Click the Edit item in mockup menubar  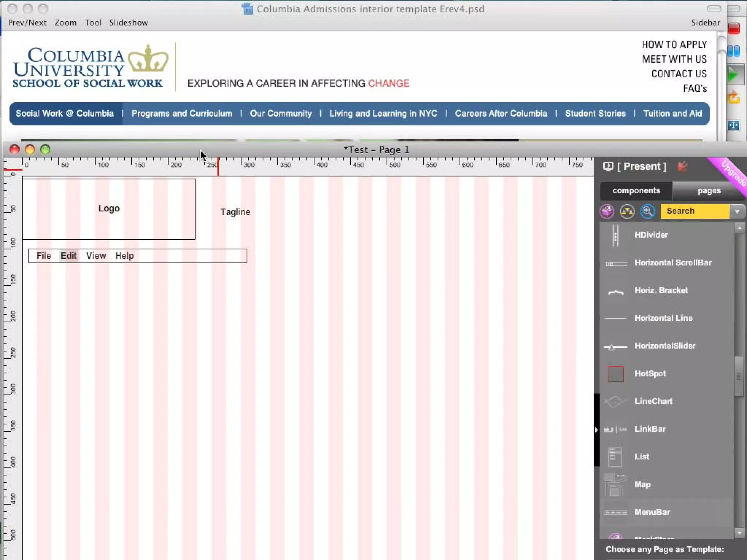(69, 256)
